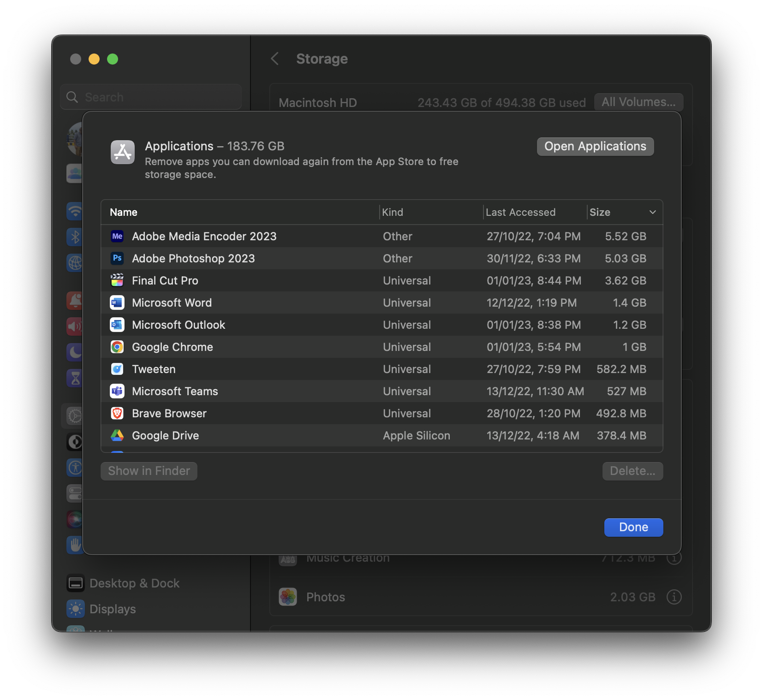
Task: Click the Photos app icon in Storage list
Action: [288, 597]
